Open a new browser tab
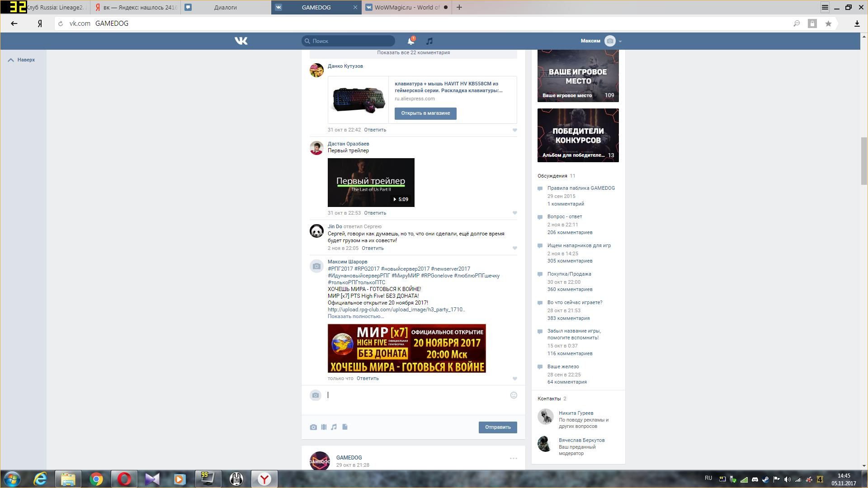The image size is (868, 488). (x=459, y=7)
